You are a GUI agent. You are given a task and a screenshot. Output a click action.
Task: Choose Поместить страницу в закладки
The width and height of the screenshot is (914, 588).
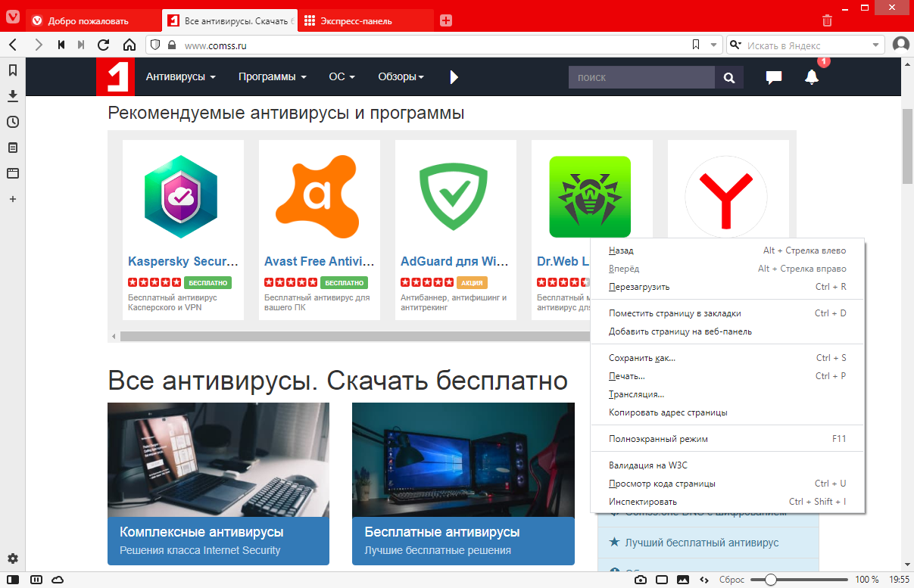click(x=727, y=313)
